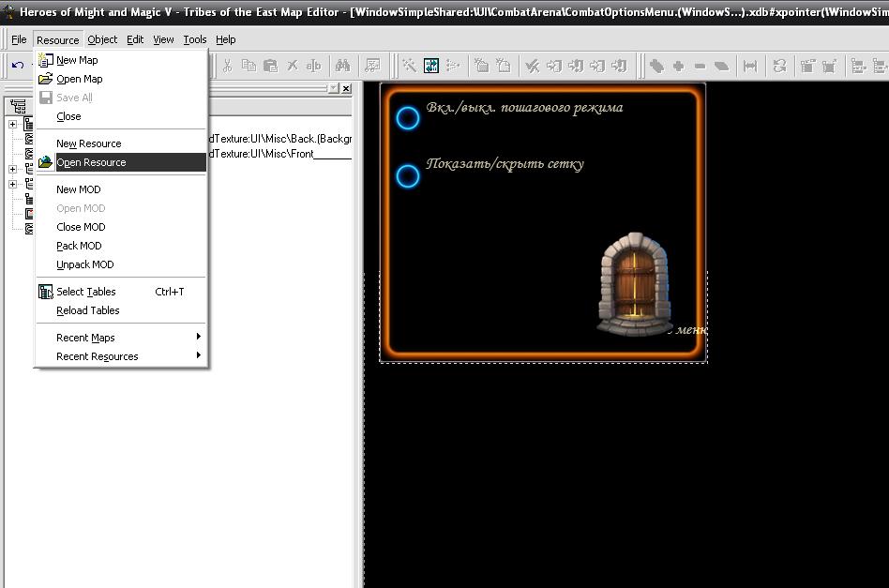Choose Select Tables menu entry
Image resolution: width=889 pixels, height=588 pixels.
pyautogui.click(x=121, y=292)
